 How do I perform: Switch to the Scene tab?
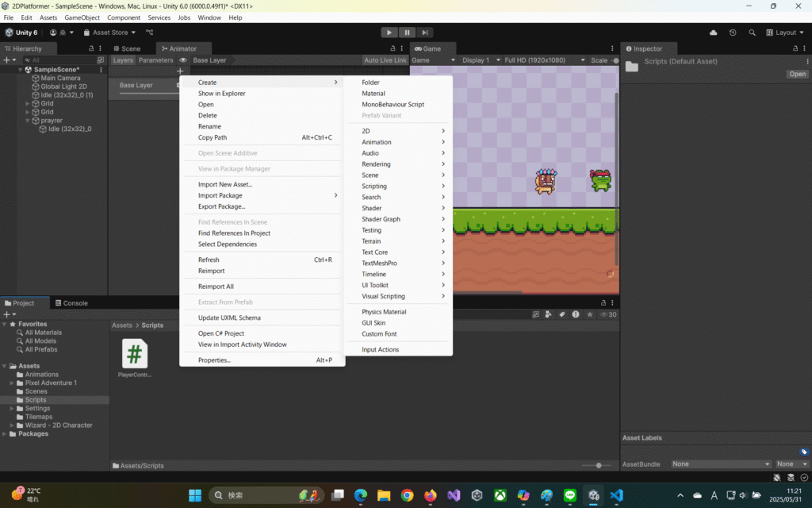pyautogui.click(x=127, y=48)
